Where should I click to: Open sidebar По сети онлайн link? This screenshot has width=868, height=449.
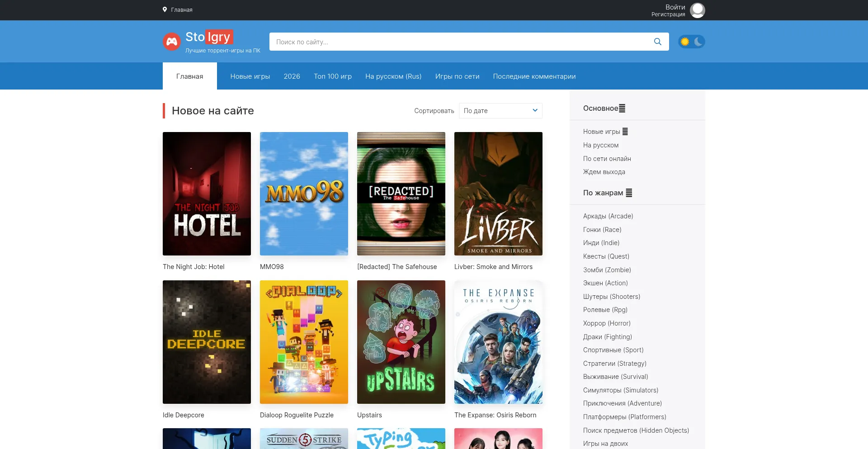[607, 159]
